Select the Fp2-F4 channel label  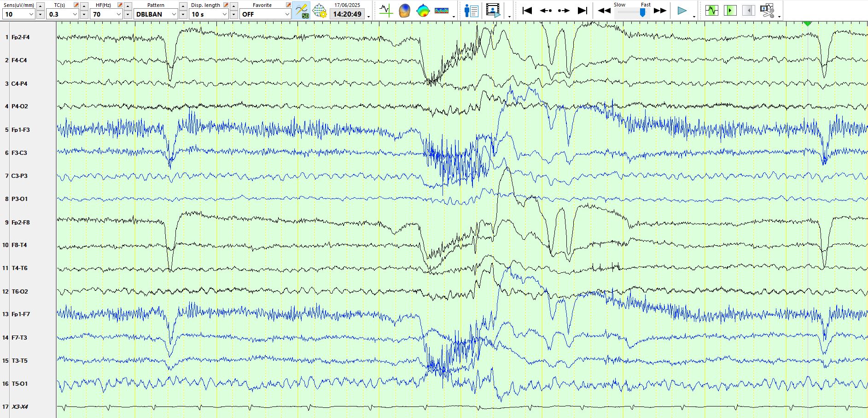point(20,37)
